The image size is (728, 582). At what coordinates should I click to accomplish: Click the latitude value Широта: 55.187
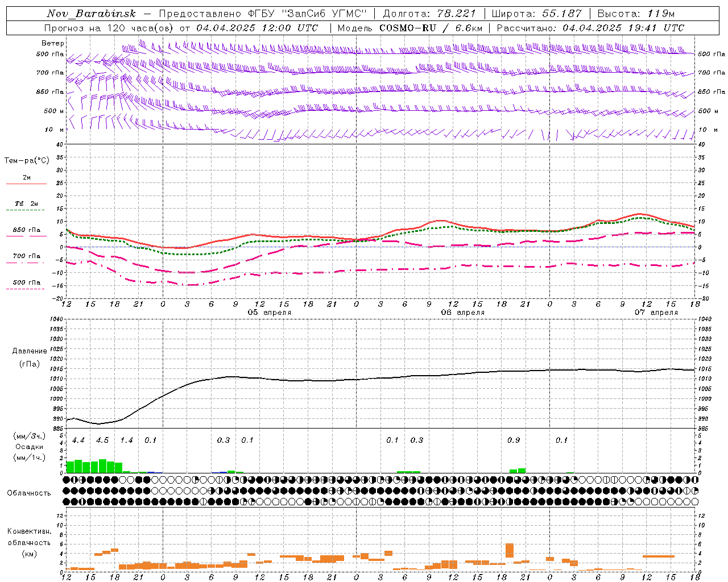[x=536, y=14]
